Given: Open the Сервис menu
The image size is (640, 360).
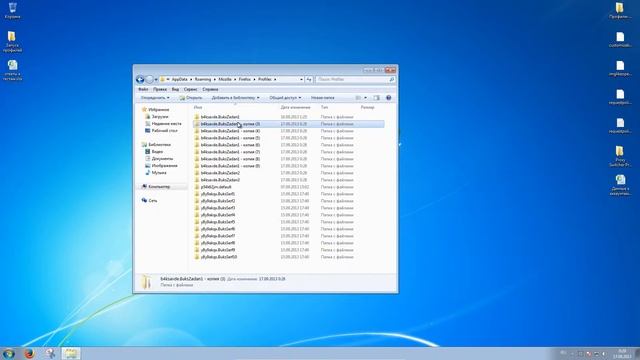Looking at the screenshot, I should click(191, 89).
